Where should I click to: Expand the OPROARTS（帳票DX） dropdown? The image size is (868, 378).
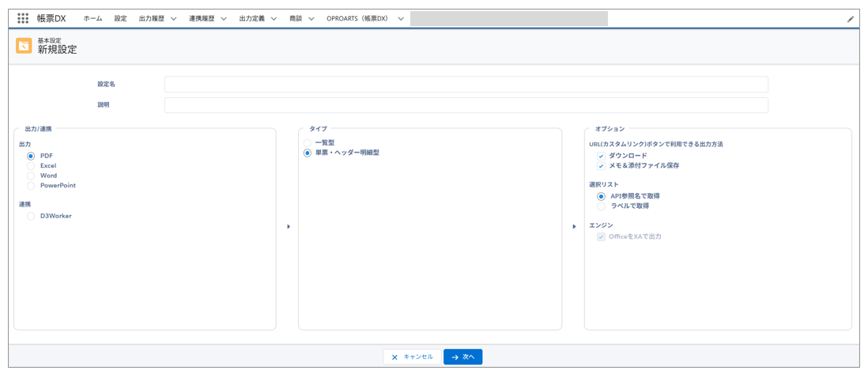coord(401,19)
